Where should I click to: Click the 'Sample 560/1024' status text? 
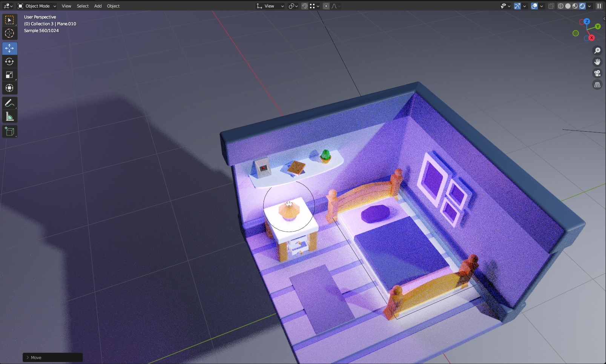pos(41,31)
